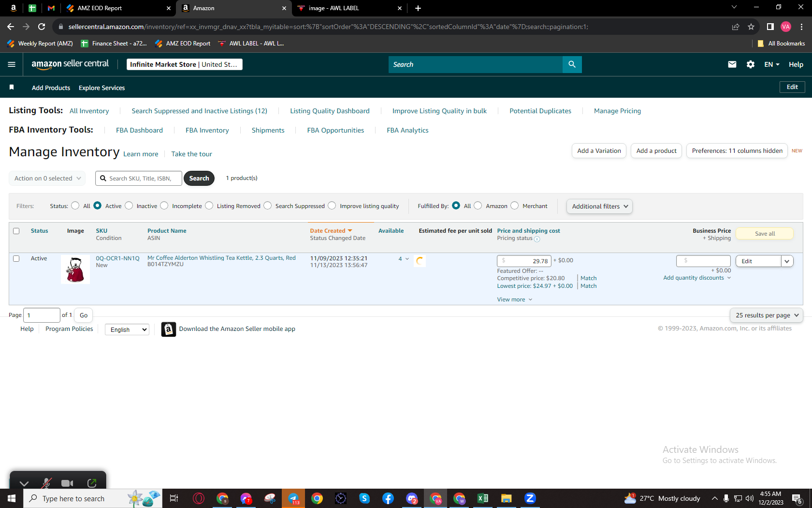The height and width of the screenshot is (508, 812).
Task: Open FBA Dashboard tool
Action: pos(139,130)
